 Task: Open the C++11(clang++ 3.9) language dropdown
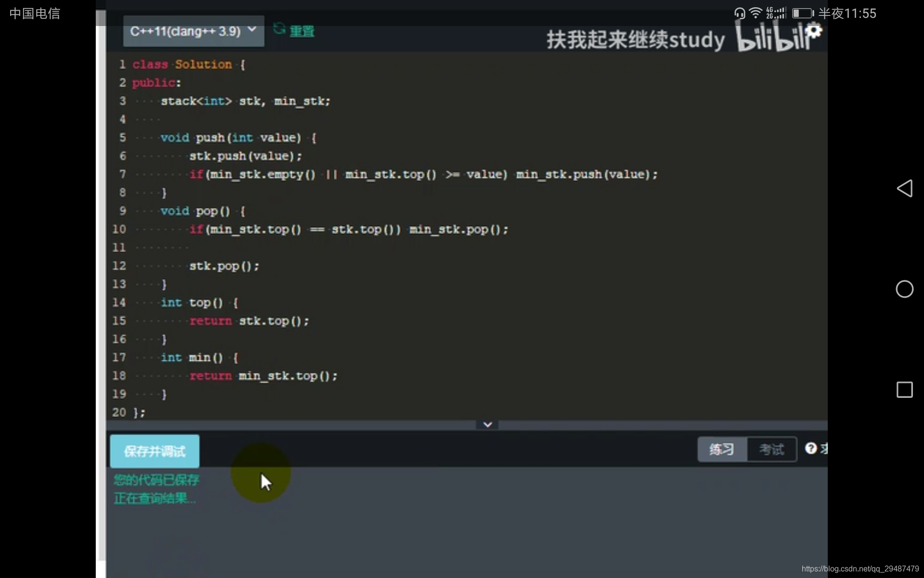click(x=193, y=31)
